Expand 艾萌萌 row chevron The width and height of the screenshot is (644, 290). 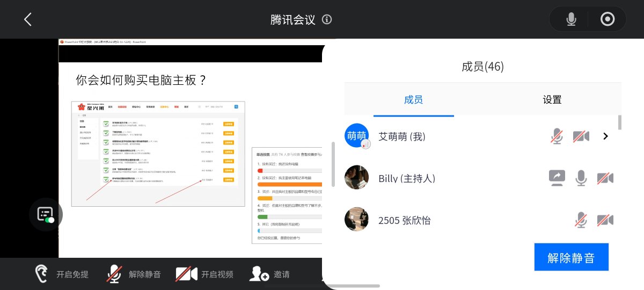pos(606,136)
